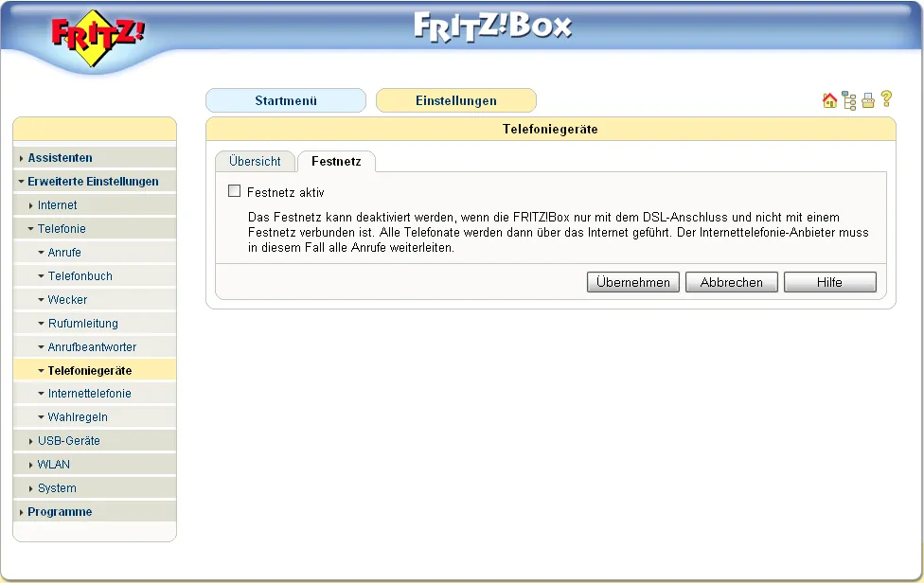The image size is (924, 583).
Task: Click the System menu label
Action: [57, 488]
